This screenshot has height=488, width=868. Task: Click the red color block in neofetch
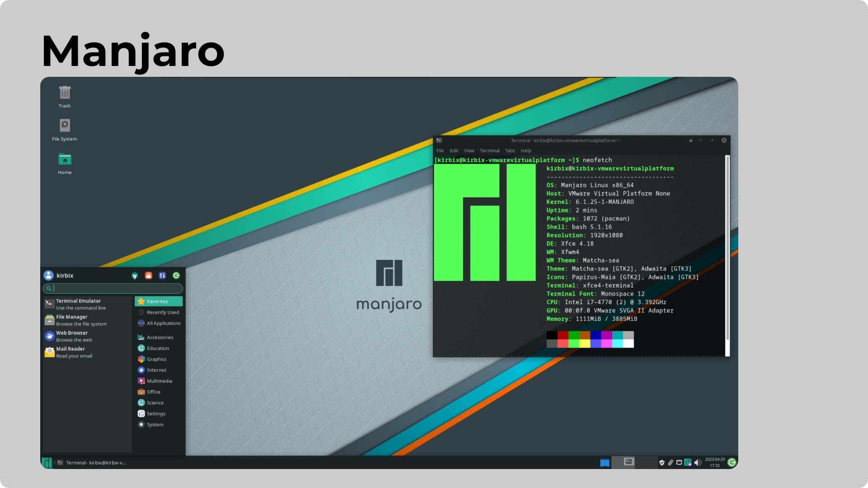[563, 335]
